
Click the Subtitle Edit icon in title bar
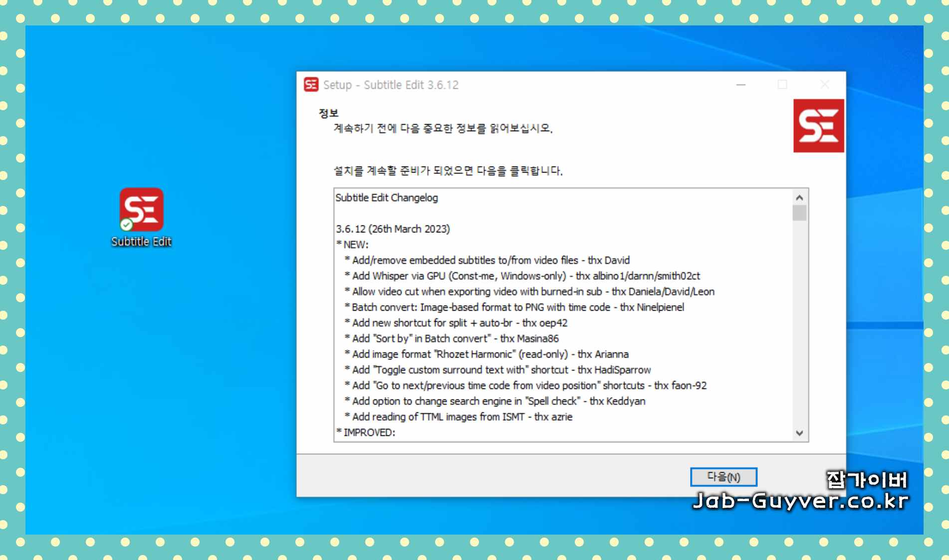point(311,85)
